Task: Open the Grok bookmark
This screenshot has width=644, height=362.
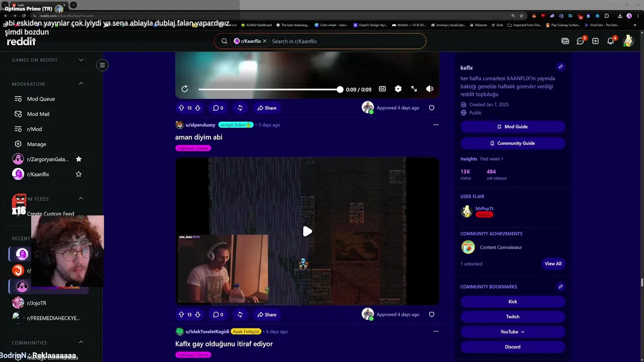Action: click(x=497, y=25)
